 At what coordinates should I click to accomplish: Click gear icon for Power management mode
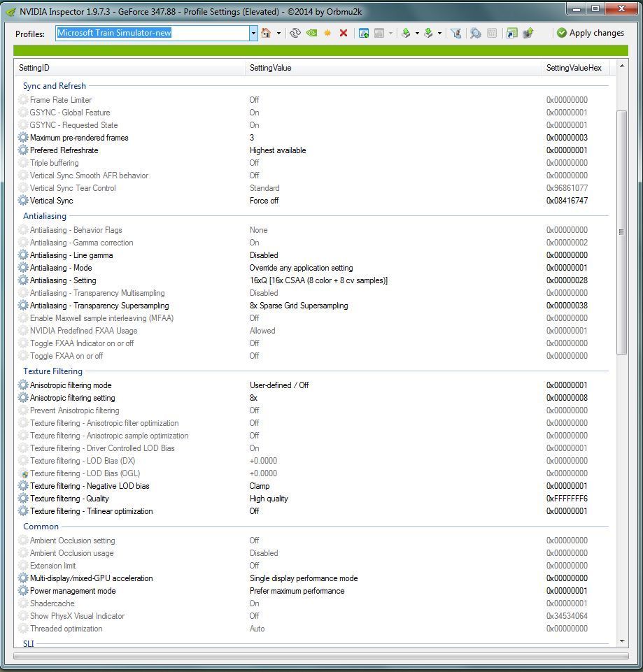pyautogui.click(x=23, y=591)
